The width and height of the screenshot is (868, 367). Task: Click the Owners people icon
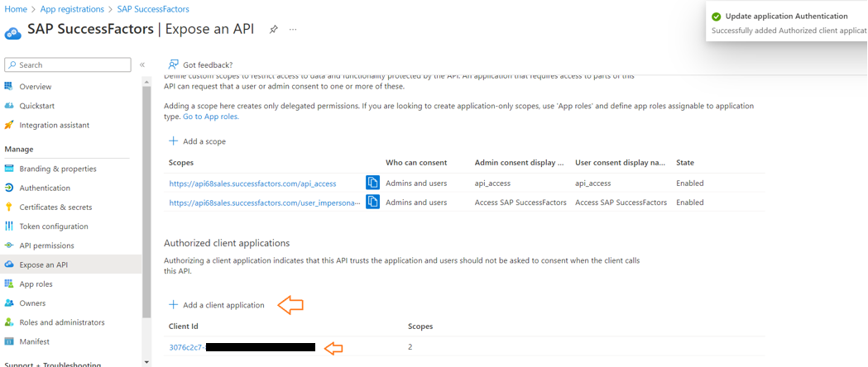coord(9,303)
